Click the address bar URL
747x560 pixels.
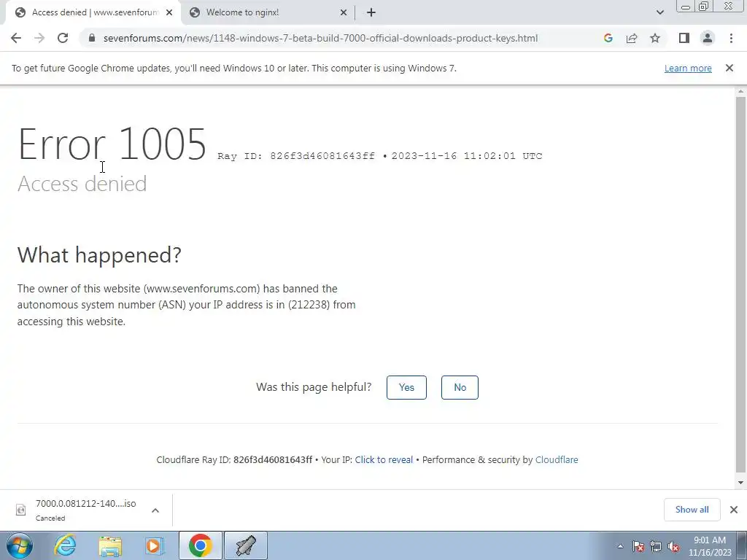pyautogui.click(x=321, y=38)
